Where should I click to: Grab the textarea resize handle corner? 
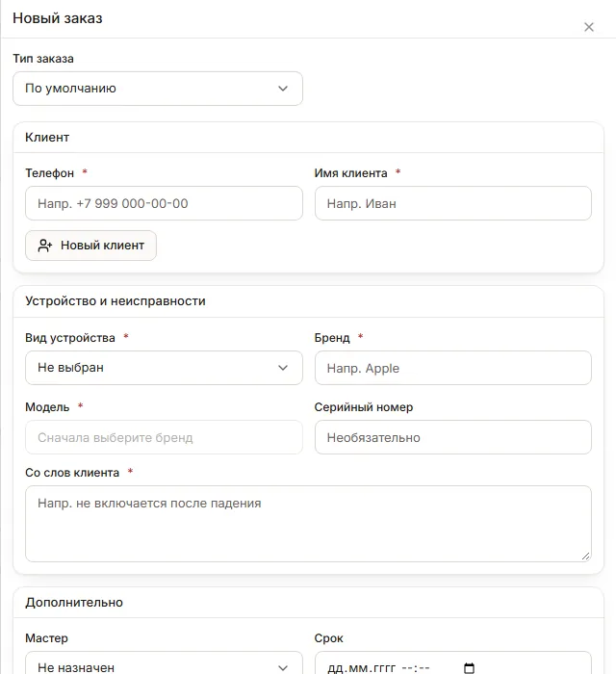(x=585, y=557)
